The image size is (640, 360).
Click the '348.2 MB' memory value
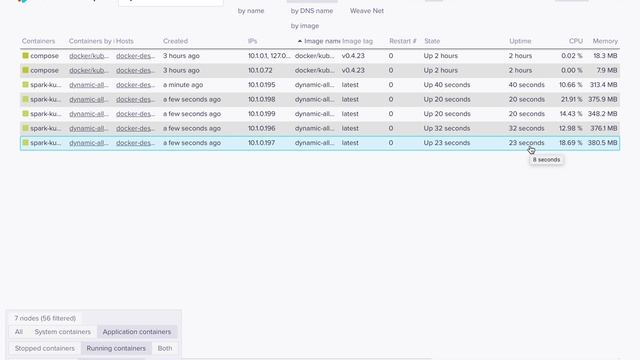(x=602, y=114)
